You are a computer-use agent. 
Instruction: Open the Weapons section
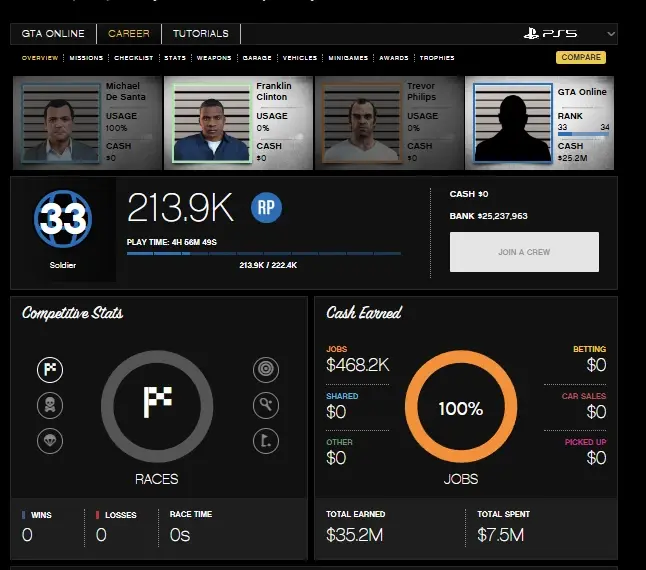tap(212, 58)
